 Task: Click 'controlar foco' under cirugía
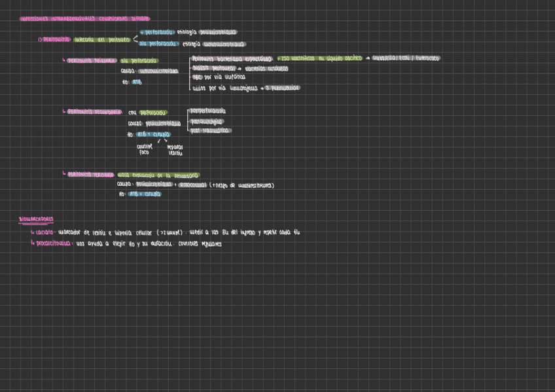145,149
